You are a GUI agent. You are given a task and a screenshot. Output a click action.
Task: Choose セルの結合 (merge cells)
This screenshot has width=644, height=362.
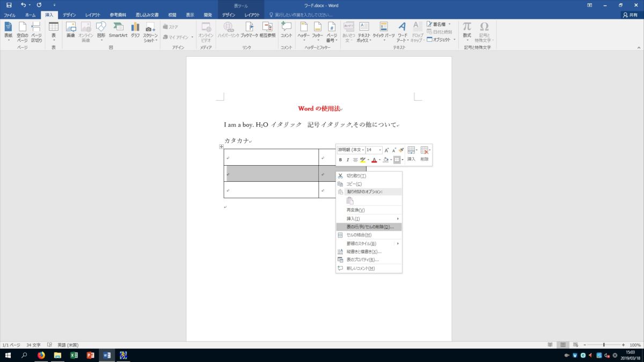click(369, 235)
